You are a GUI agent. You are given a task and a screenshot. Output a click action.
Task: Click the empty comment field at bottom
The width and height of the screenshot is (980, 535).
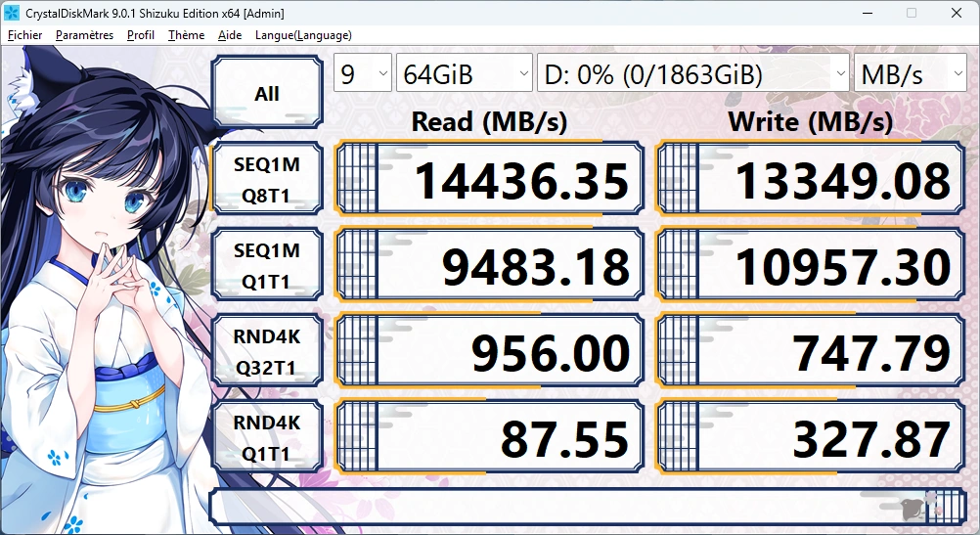coord(588,507)
